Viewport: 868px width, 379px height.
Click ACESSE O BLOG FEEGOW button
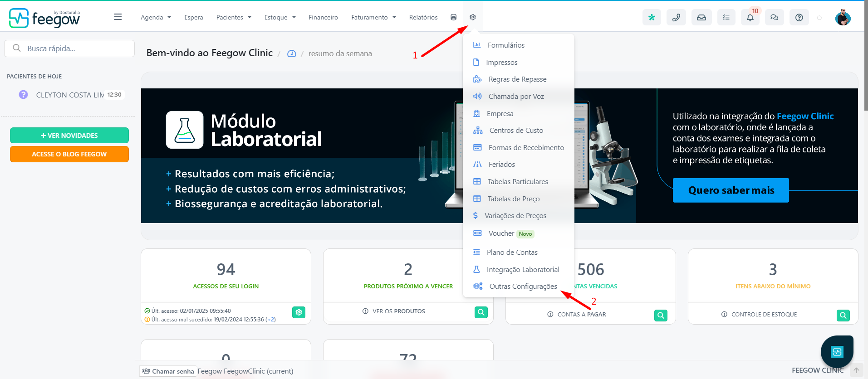click(x=69, y=154)
